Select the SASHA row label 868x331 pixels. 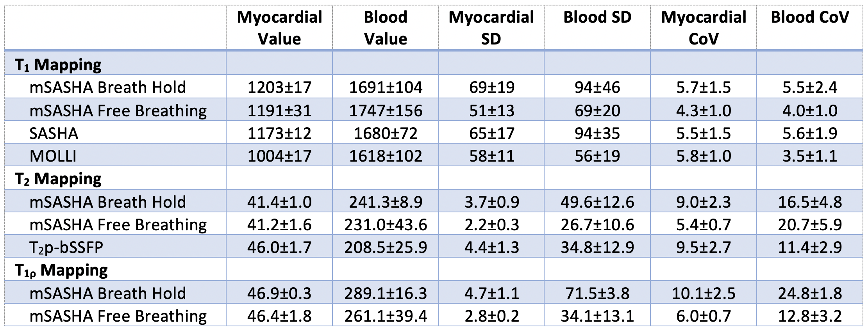pyautogui.click(x=54, y=133)
